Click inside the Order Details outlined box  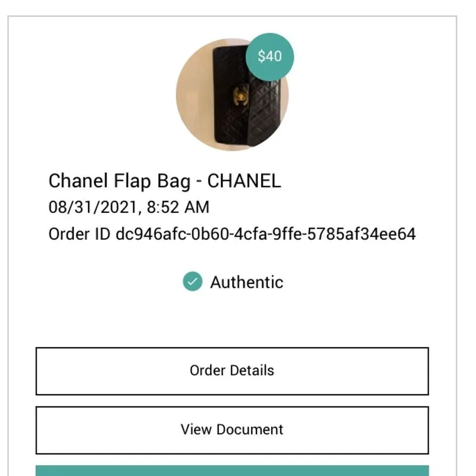pos(233,371)
